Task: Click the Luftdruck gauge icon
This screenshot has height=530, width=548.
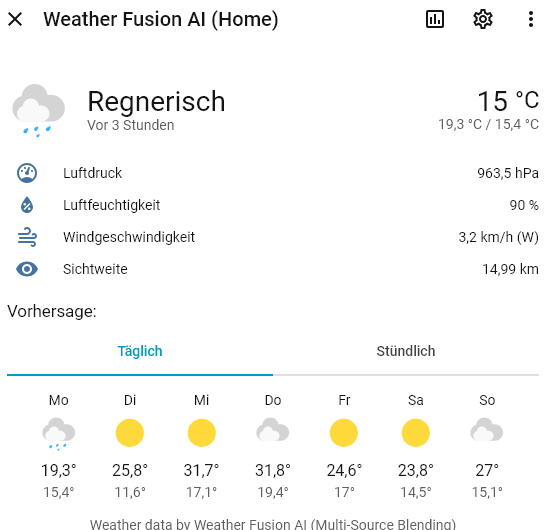Action: [27, 173]
